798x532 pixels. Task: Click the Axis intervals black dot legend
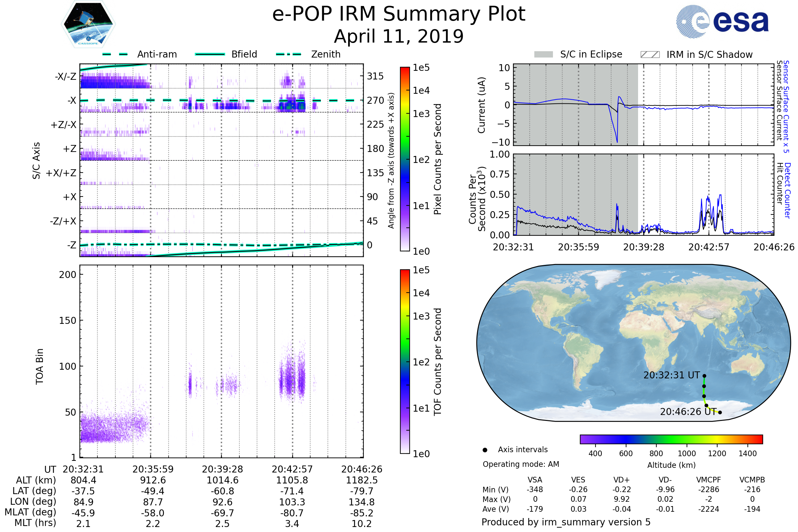tap(485, 450)
